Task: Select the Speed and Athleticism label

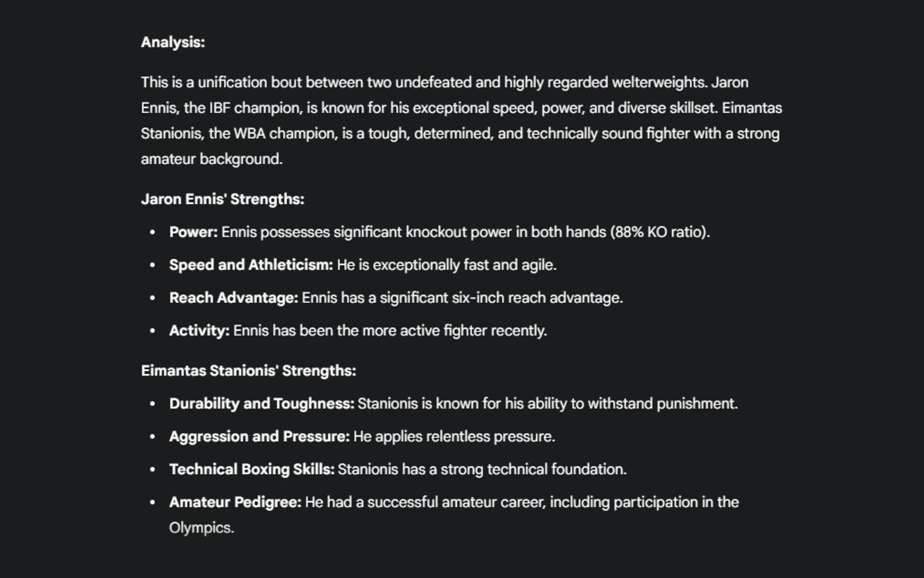Action: 251,265
